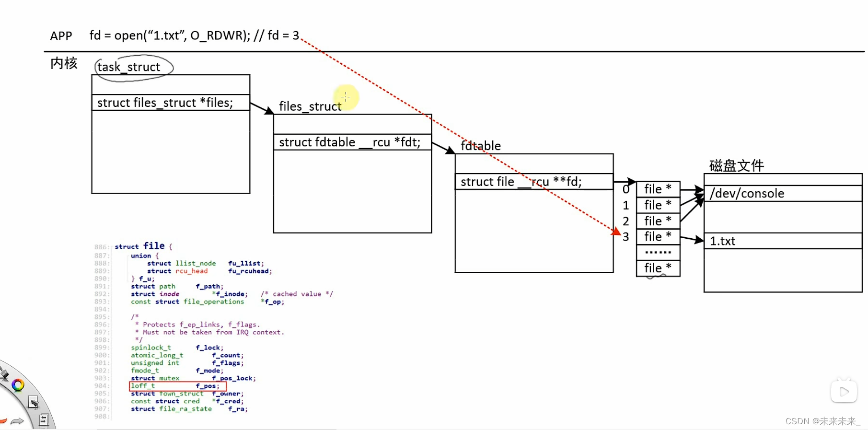Screen dimensions: 868x430
Task: Click the page switch arrows icon
Action: 43,420
